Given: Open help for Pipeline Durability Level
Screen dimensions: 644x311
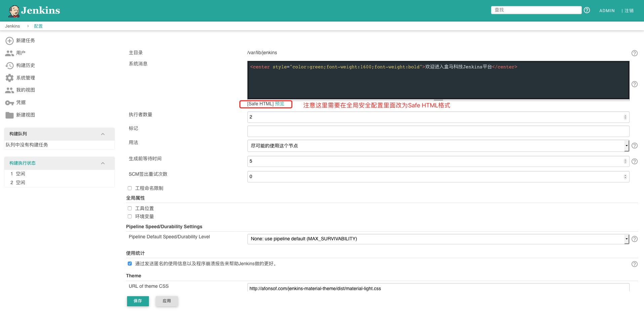Looking at the screenshot, I should point(634,239).
